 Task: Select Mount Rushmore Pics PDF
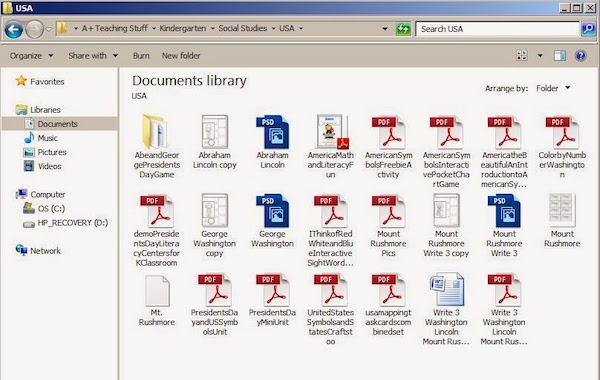(x=388, y=225)
